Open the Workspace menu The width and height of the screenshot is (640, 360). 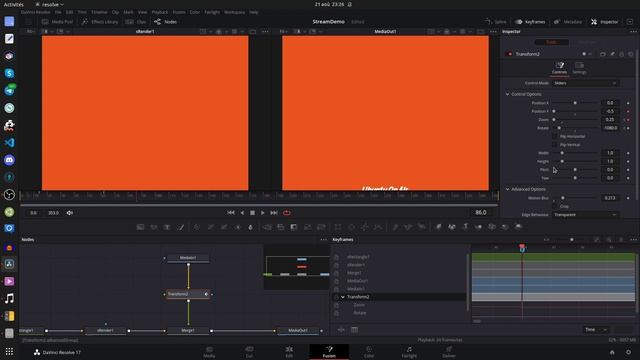(x=235, y=12)
